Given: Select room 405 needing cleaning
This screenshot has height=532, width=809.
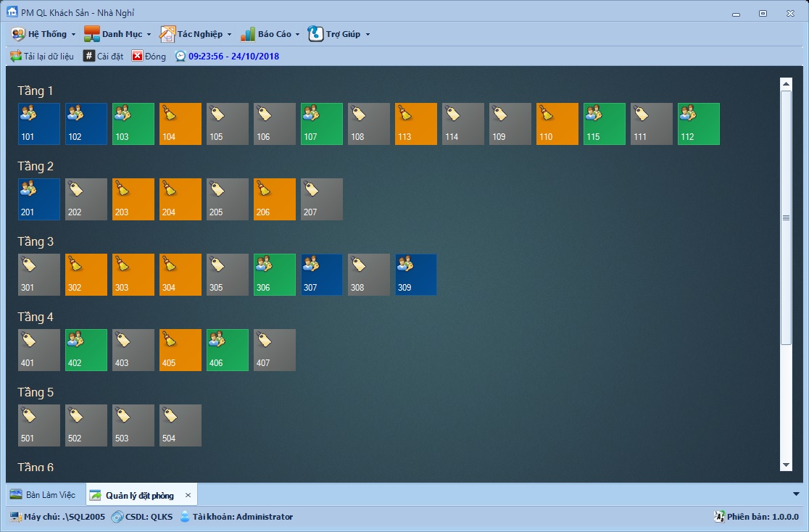Looking at the screenshot, I should tap(181, 350).
